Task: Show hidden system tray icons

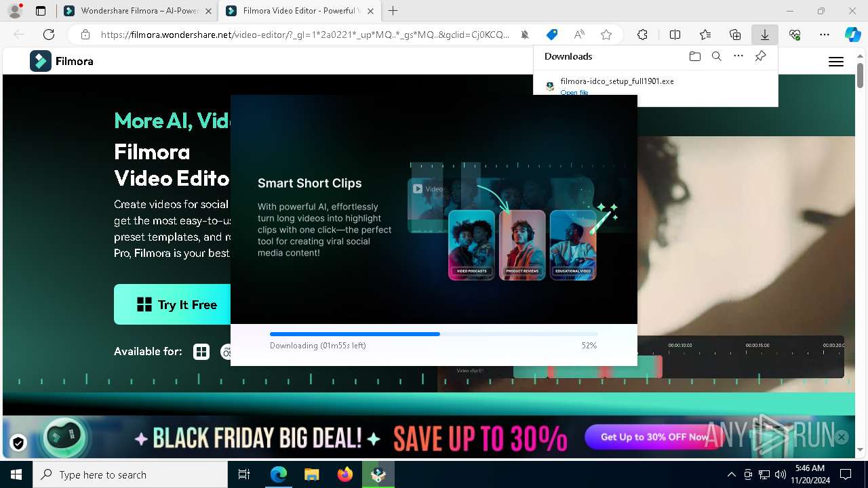Action: 731,474
